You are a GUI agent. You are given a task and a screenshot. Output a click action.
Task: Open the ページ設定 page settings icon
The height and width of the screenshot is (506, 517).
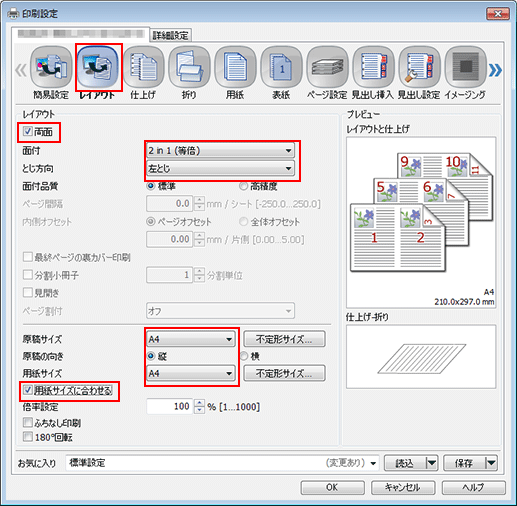coord(327,67)
